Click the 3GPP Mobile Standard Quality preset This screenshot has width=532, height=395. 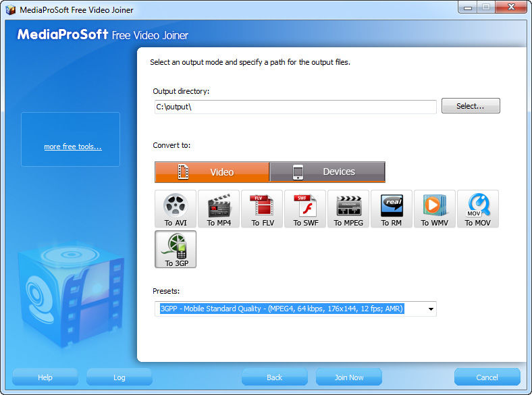pyautogui.click(x=282, y=309)
